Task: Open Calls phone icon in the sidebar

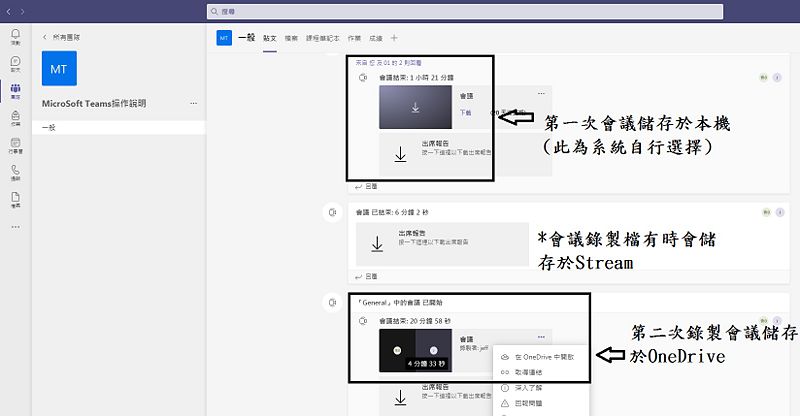Action: (16, 173)
